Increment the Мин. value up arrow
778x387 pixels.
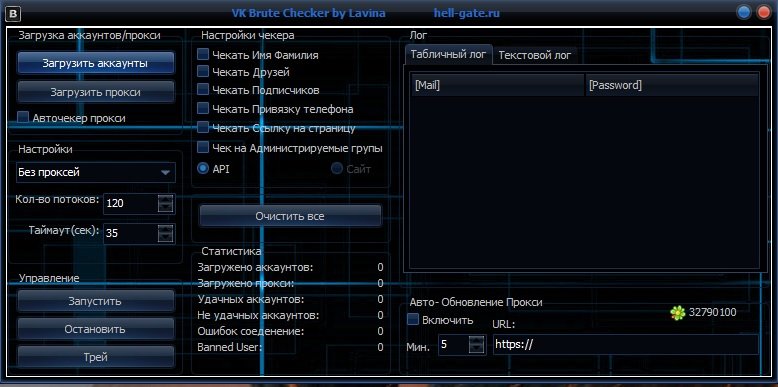coord(476,340)
